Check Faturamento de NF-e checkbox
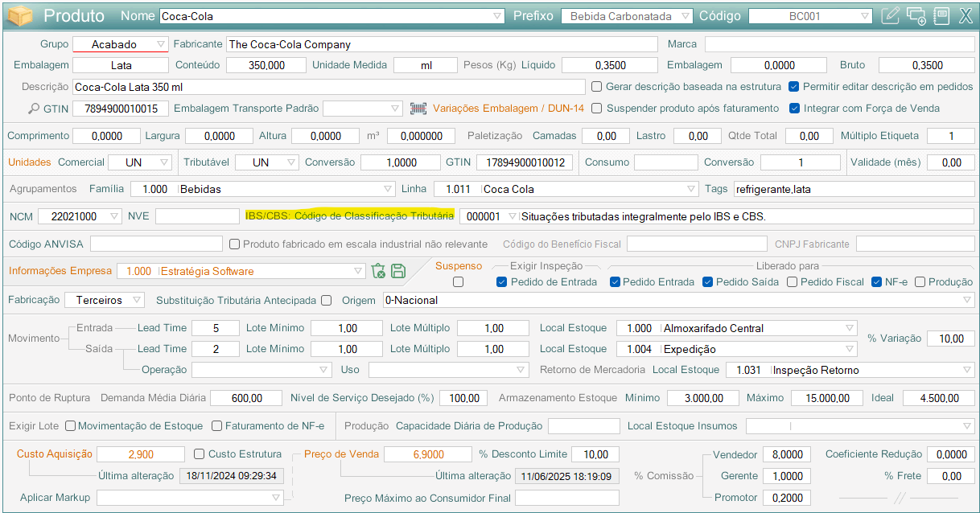 pyautogui.click(x=217, y=426)
